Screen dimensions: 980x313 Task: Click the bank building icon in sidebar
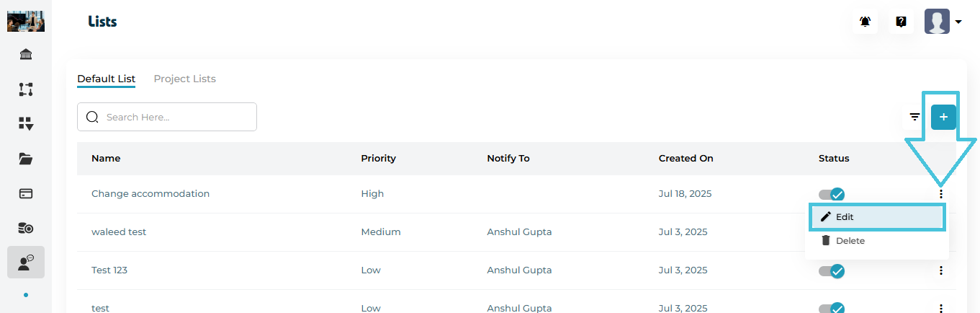point(26,55)
